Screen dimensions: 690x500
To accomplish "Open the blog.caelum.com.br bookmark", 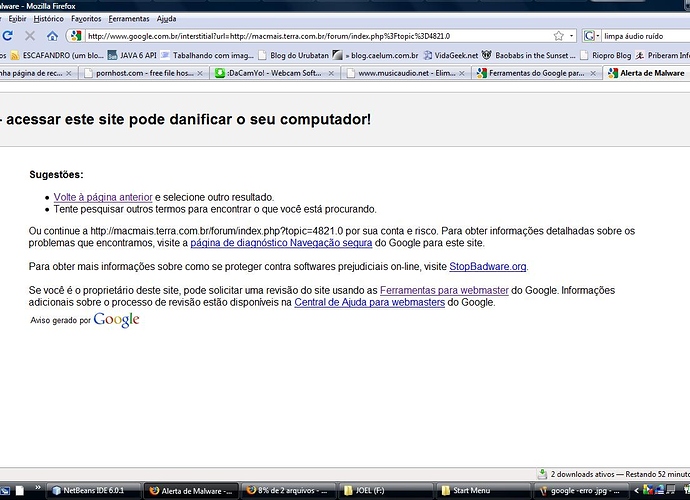I will pos(375,55).
